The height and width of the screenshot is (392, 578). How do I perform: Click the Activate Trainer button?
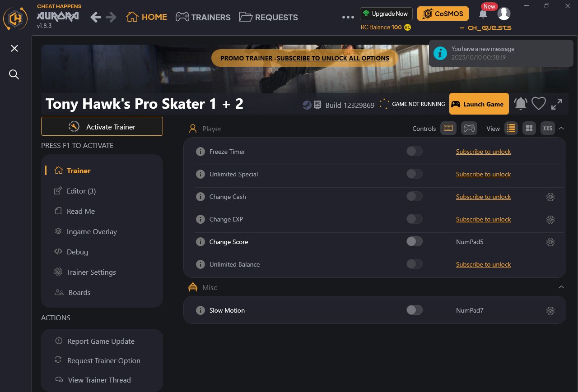(102, 126)
